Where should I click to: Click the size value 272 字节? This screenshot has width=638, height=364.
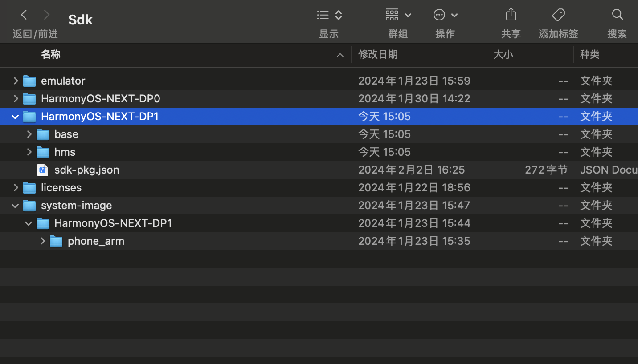click(546, 170)
